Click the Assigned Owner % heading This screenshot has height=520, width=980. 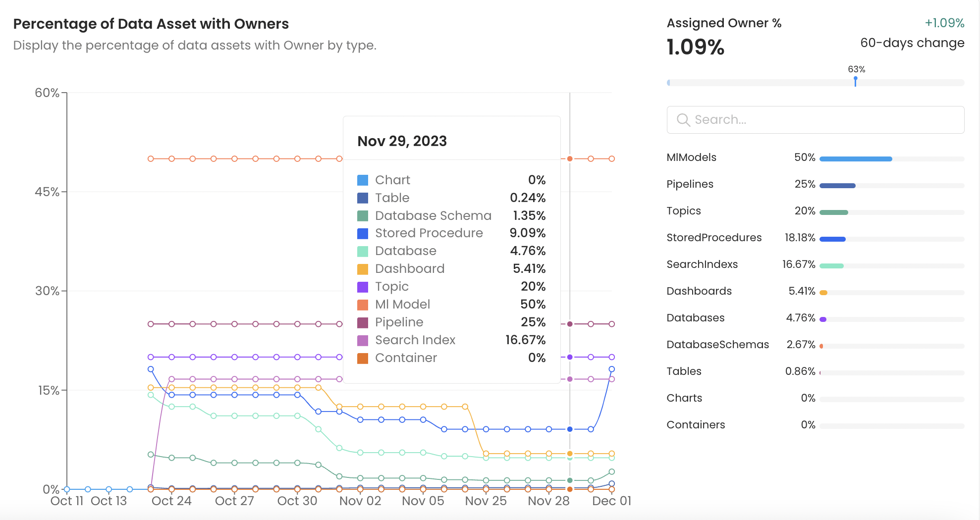(x=724, y=23)
